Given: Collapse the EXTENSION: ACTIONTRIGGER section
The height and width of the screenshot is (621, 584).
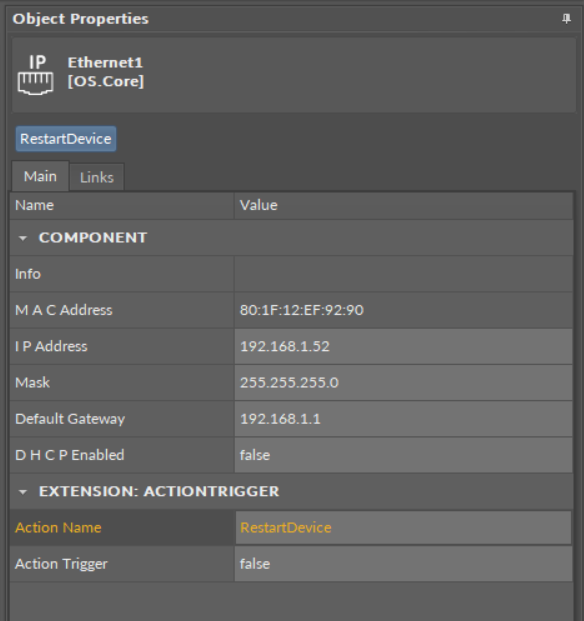Looking at the screenshot, I should tap(23, 492).
